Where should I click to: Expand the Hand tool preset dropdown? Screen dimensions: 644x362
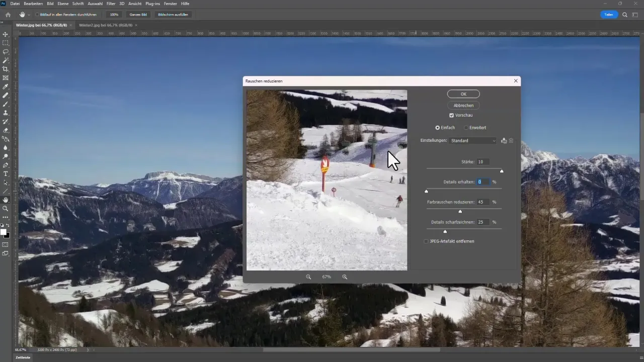pos(29,15)
